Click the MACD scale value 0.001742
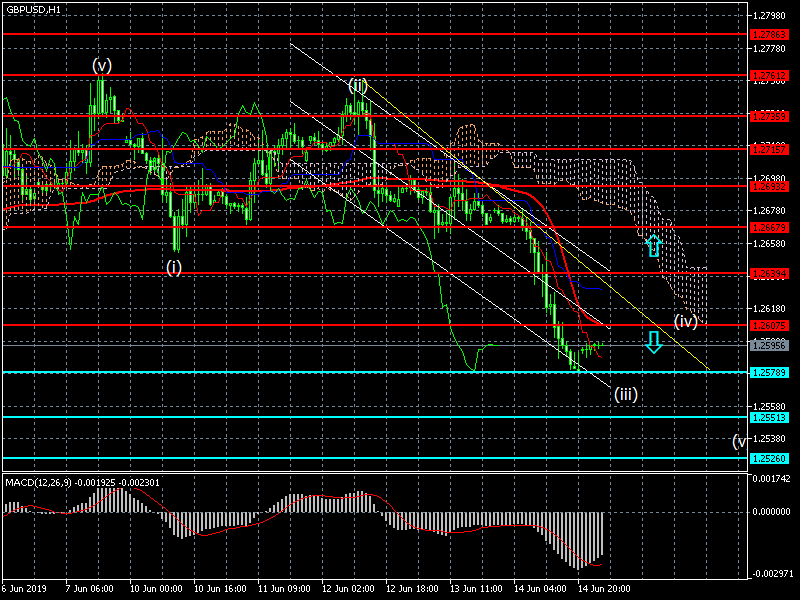This screenshot has width=800, height=600. 771,479
